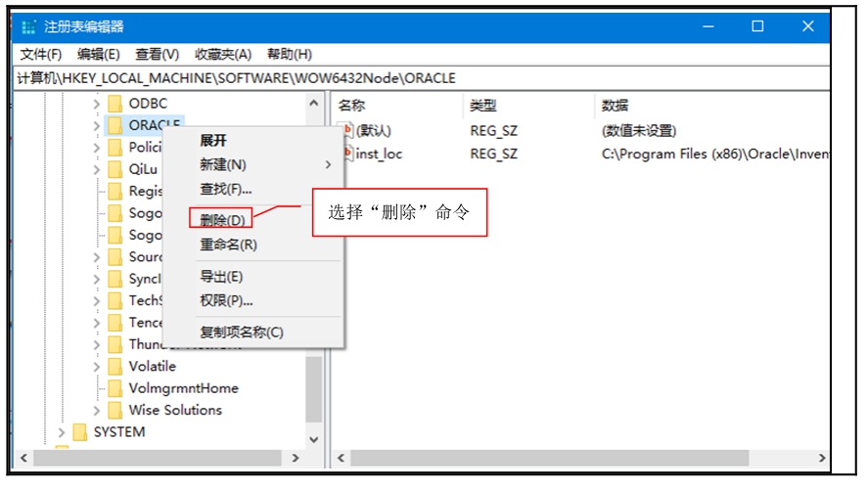The width and height of the screenshot is (868, 489).
Task: Select the (默认) value name
Action: click(x=373, y=130)
